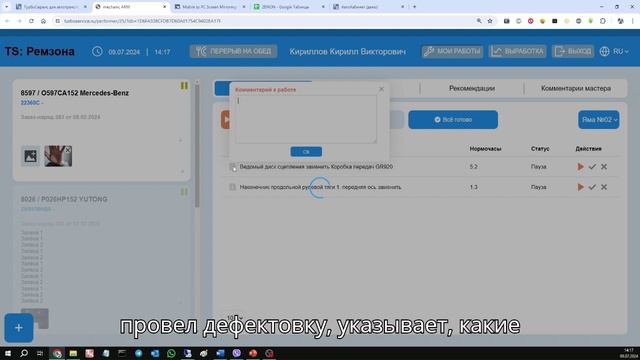Image resolution: width=640 pixels, height=360 pixels.
Task: Switch to the fifth browser tab
Action: point(369,7)
